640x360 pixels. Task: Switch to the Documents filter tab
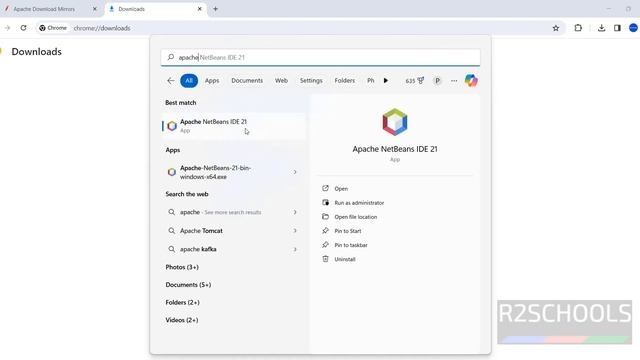[x=247, y=80]
